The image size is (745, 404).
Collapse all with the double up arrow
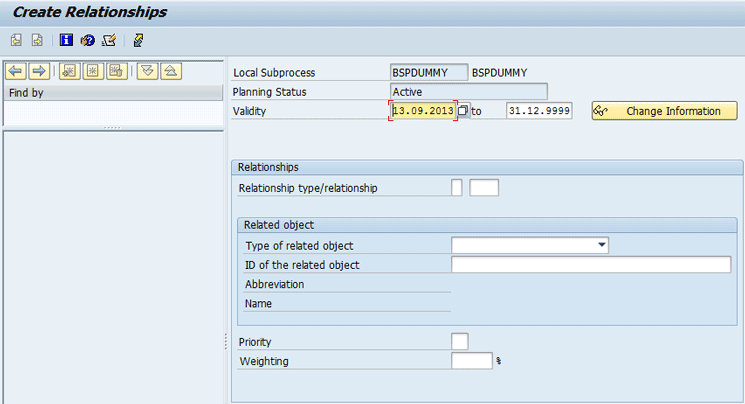tap(171, 71)
